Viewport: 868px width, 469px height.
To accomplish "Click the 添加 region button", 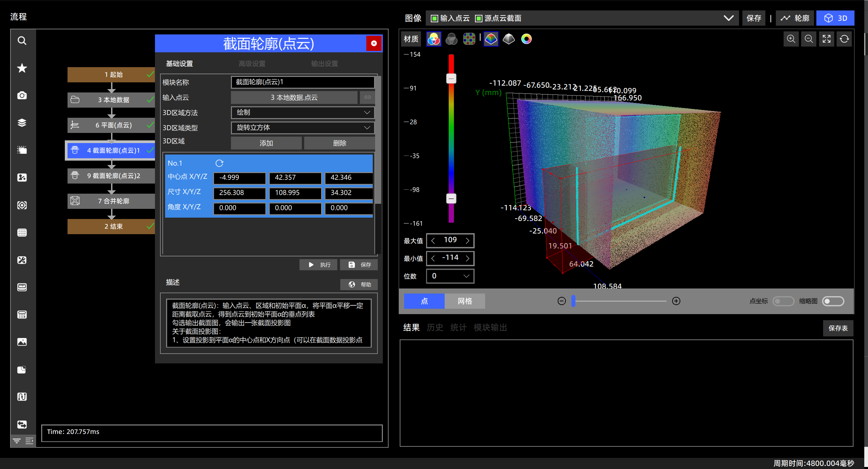I will [266, 143].
